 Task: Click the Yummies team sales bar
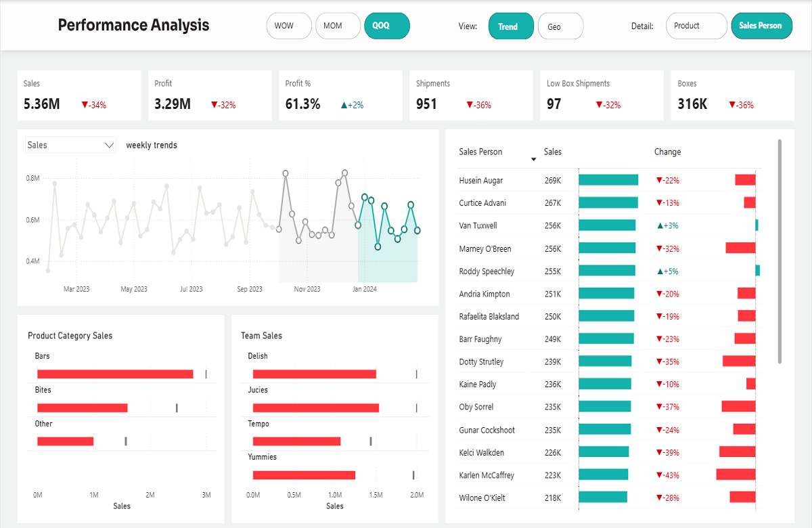(304, 475)
